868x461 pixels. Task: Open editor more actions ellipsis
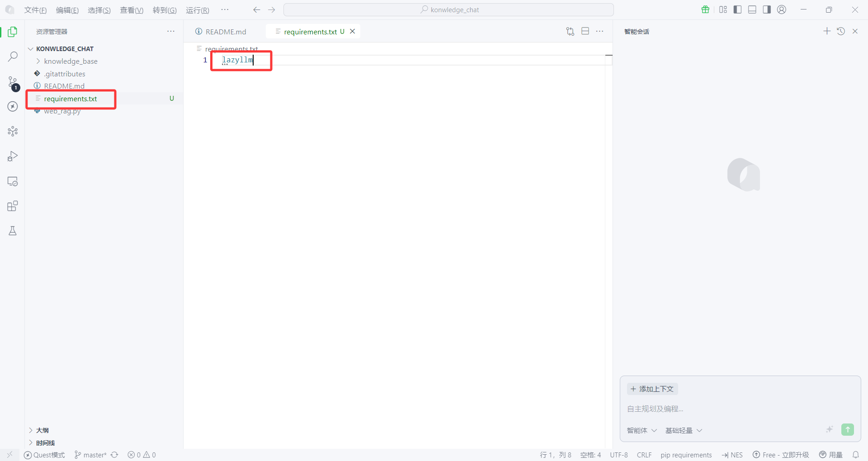[x=600, y=31]
